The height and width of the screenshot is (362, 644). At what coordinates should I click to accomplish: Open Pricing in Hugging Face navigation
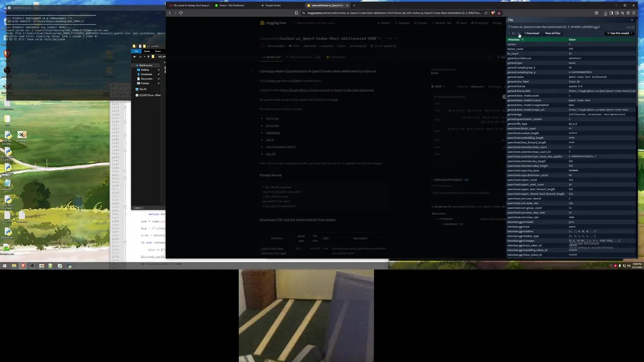pos(497,23)
